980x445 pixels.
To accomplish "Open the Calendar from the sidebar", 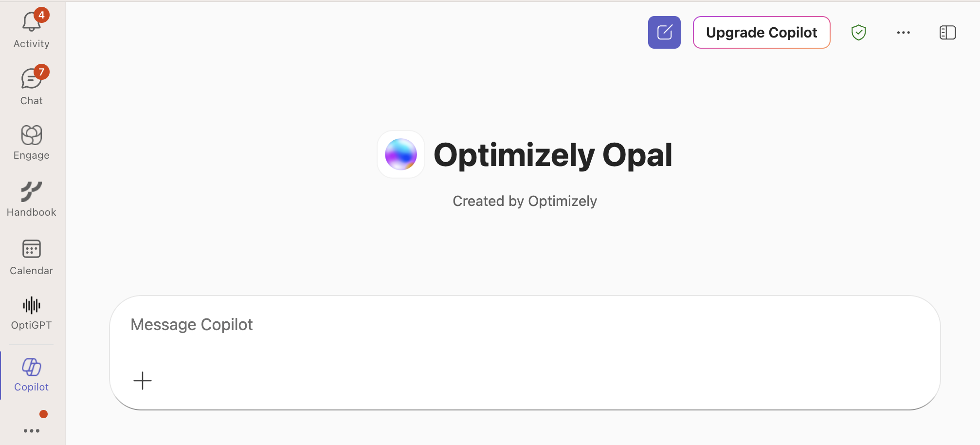I will coord(31,250).
